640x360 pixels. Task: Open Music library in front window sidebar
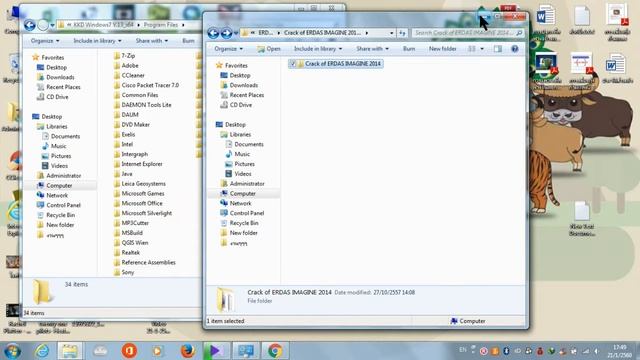238,154
